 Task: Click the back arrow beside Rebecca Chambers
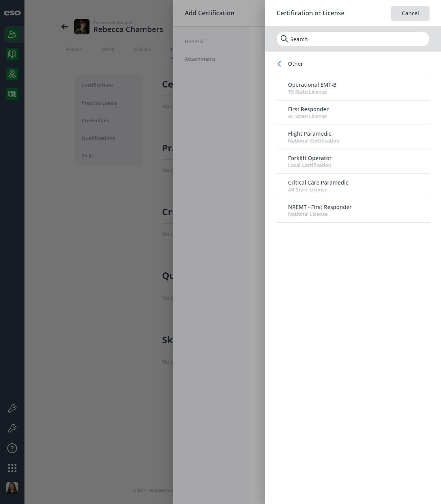pos(65,27)
